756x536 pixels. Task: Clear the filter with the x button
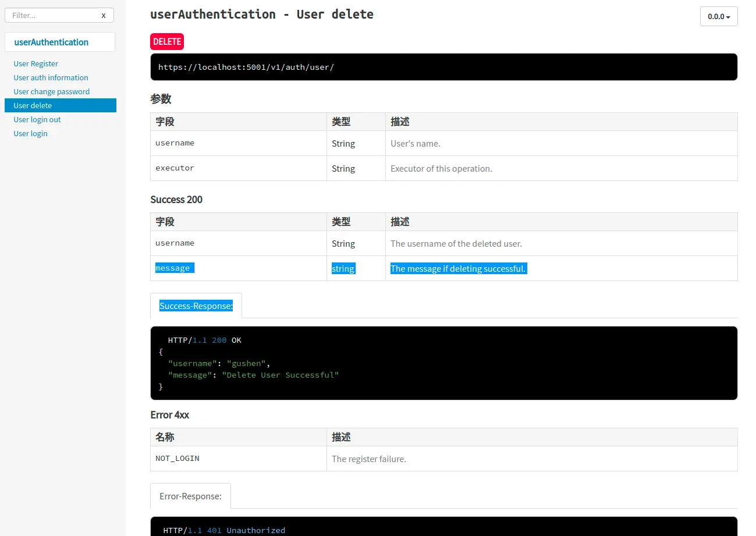point(104,15)
